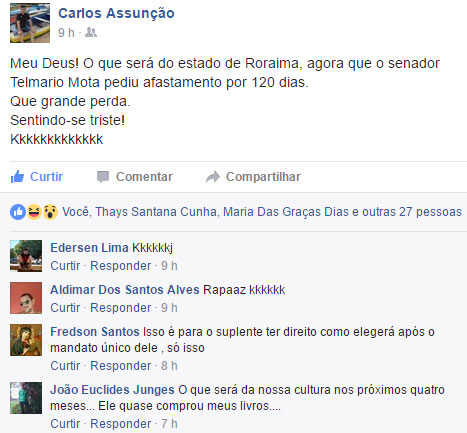View Edersen Lima's profile thumbnail

tap(26, 256)
